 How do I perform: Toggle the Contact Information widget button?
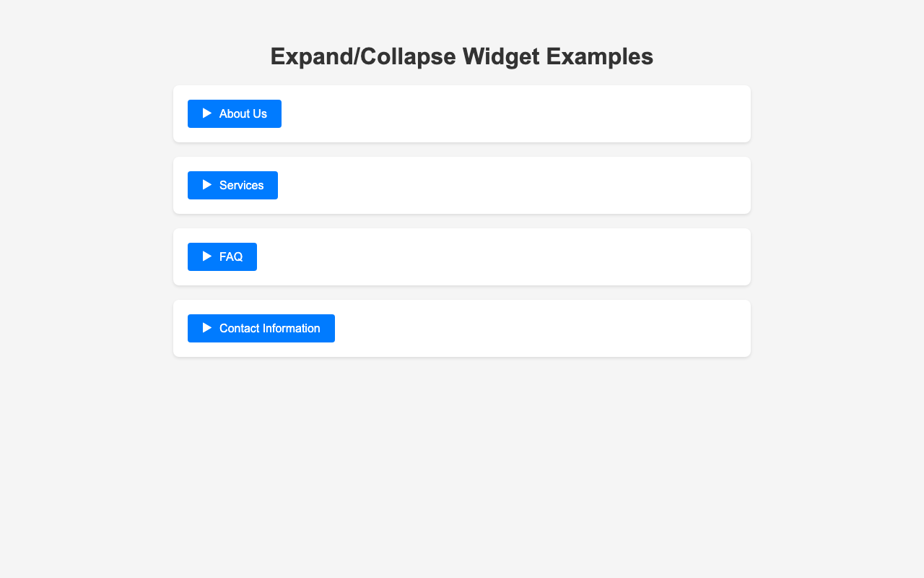coord(261,328)
